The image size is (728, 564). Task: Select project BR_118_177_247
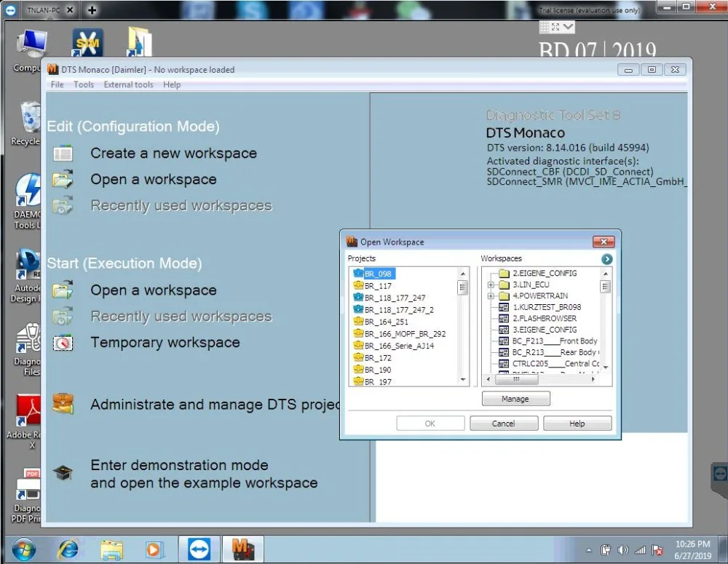[x=395, y=298]
